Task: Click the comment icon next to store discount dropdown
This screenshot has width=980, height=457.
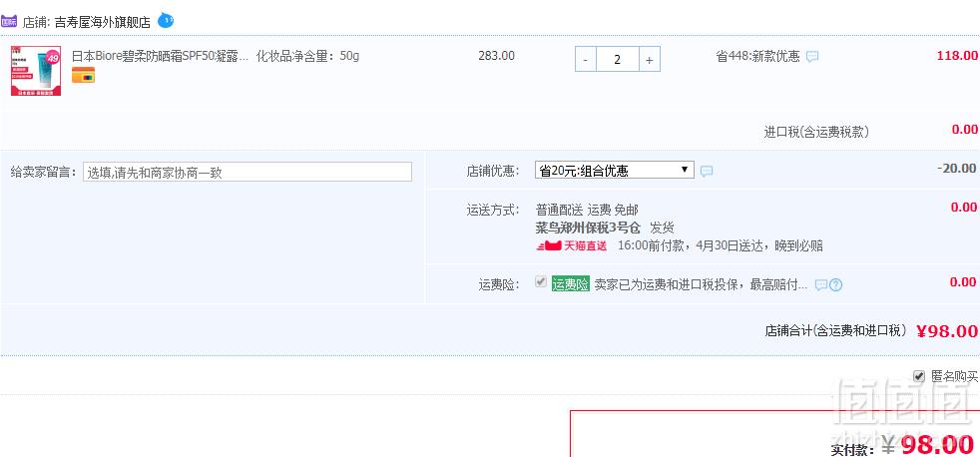Action: (x=707, y=172)
